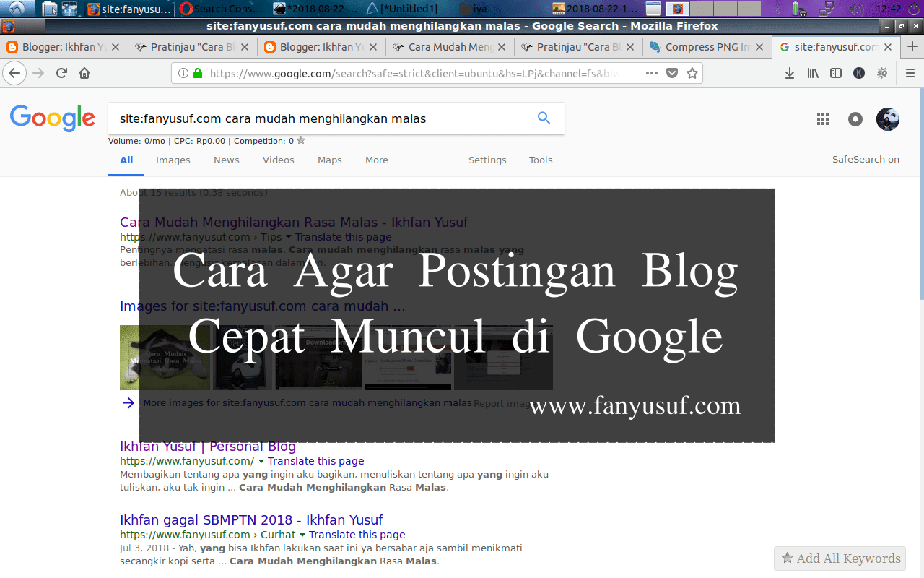Open the More search categories menu
The height and width of the screenshot is (578, 924).
click(x=377, y=160)
